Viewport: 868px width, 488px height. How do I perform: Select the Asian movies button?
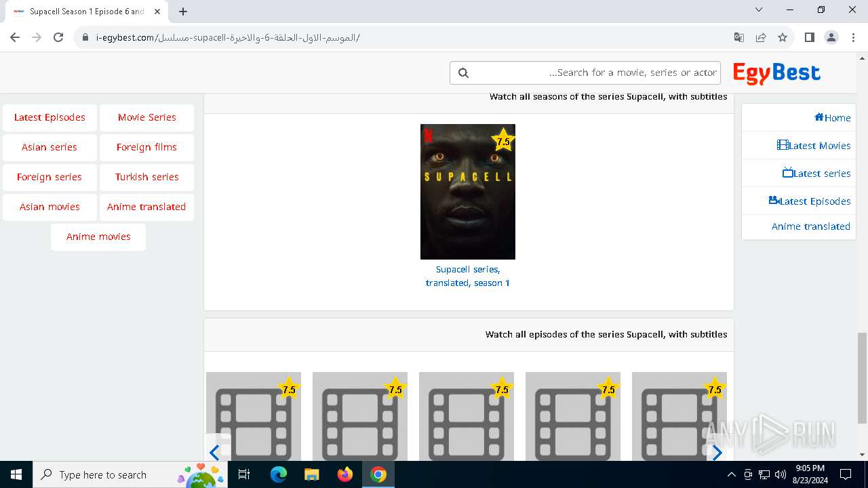(x=50, y=207)
